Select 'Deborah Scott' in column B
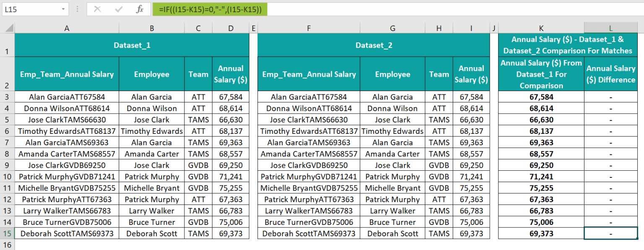 (x=151, y=234)
